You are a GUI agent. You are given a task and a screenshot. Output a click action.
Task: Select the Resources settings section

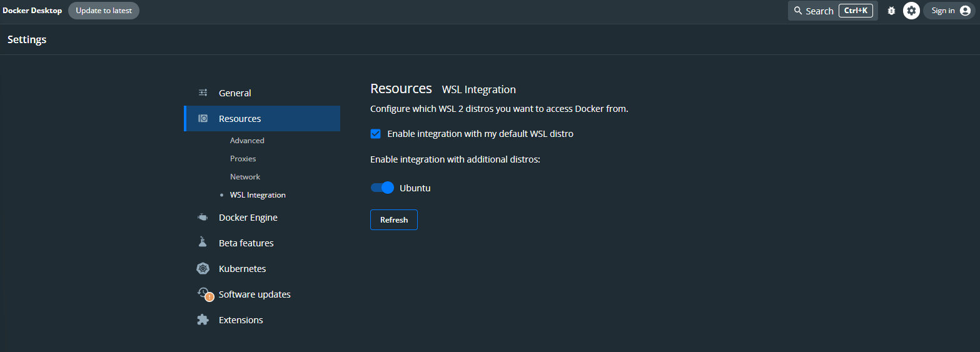(x=262, y=118)
